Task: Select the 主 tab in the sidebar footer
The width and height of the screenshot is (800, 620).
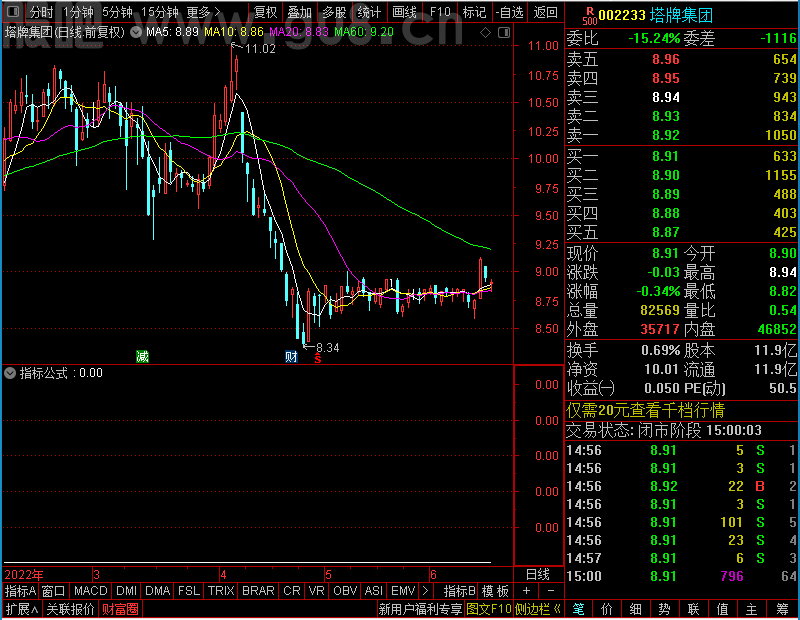Action: pos(752,609)
